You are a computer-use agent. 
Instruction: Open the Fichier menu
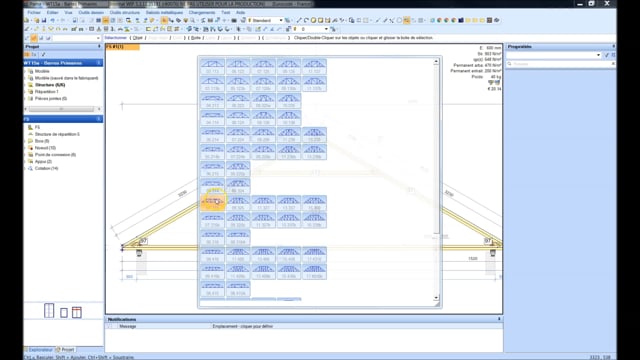coord(34,13)
